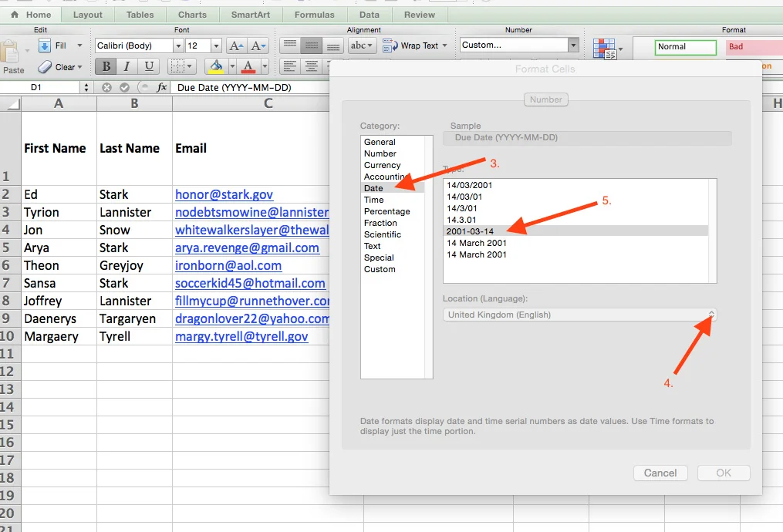Open the honor@stark.gov email link
The height and width of the screenshot is (532, 783).
224,194
